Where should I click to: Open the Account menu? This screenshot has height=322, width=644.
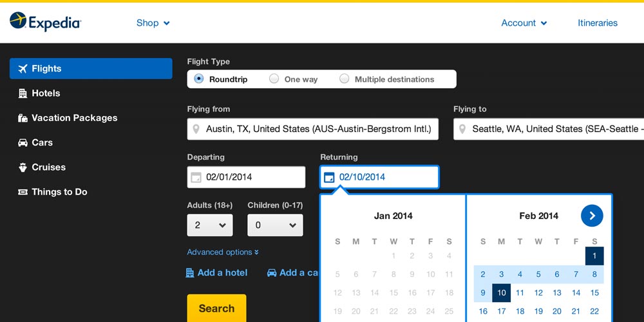click(x=524, y=23)
